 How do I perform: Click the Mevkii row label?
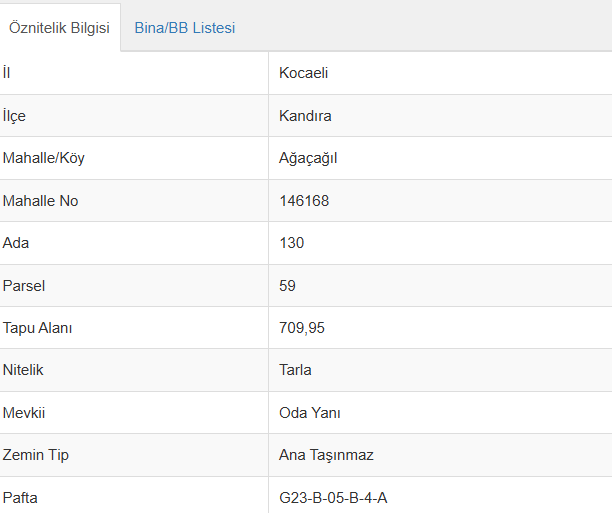[24, 413]
